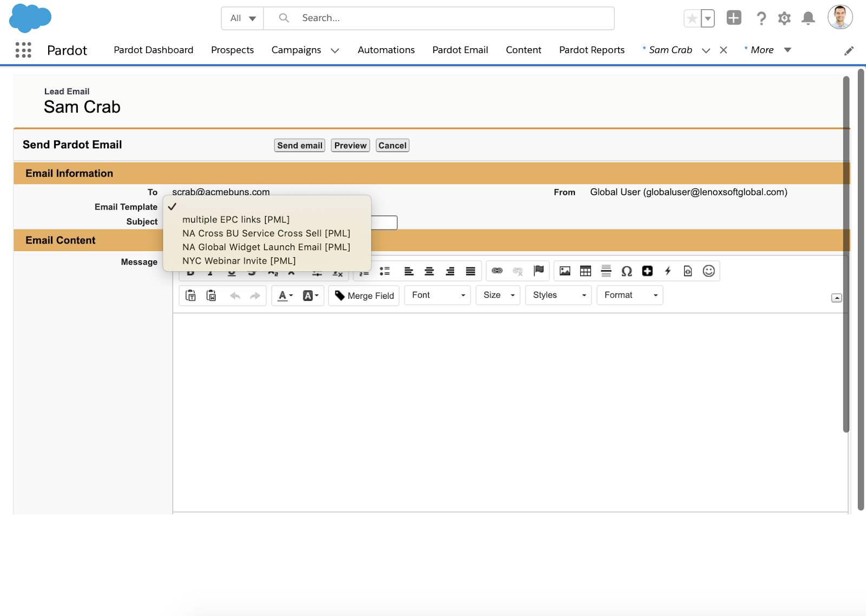The height and width of the screenshot is (616, 866).
Task: Go to Content tab
Action: [x=523, y=50]
